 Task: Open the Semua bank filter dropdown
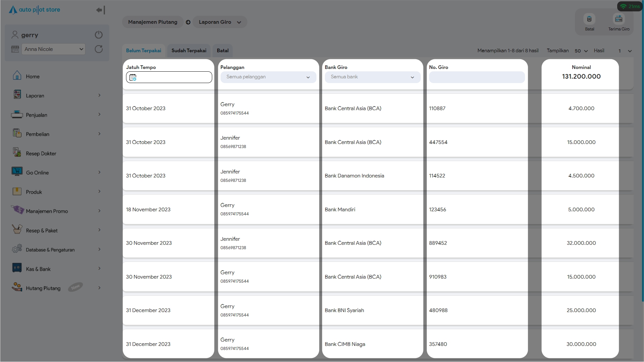coord(372,77)
